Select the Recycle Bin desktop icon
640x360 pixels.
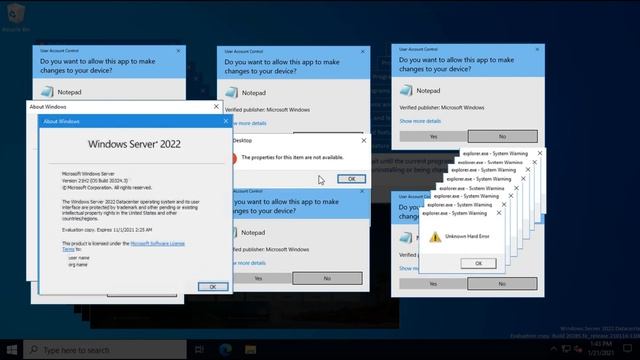(16, 17)
